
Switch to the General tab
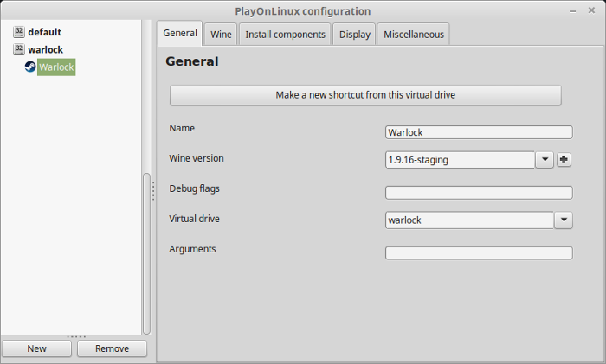pyautogui.click(x=180, y=33)
